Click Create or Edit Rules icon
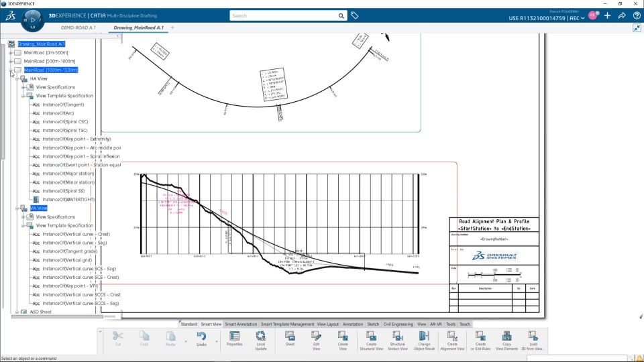 [480, 336]
